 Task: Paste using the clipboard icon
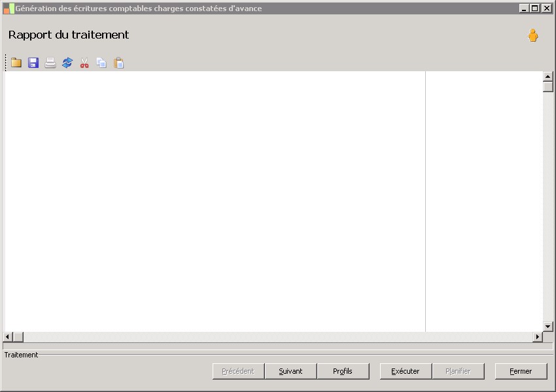point(118,63)
